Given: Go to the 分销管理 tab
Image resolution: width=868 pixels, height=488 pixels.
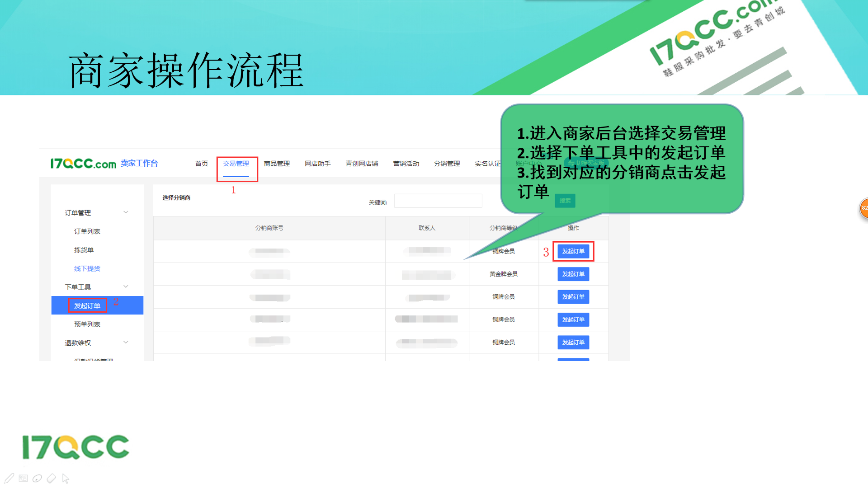Looking at the screenshot, I should pos(447,164).
